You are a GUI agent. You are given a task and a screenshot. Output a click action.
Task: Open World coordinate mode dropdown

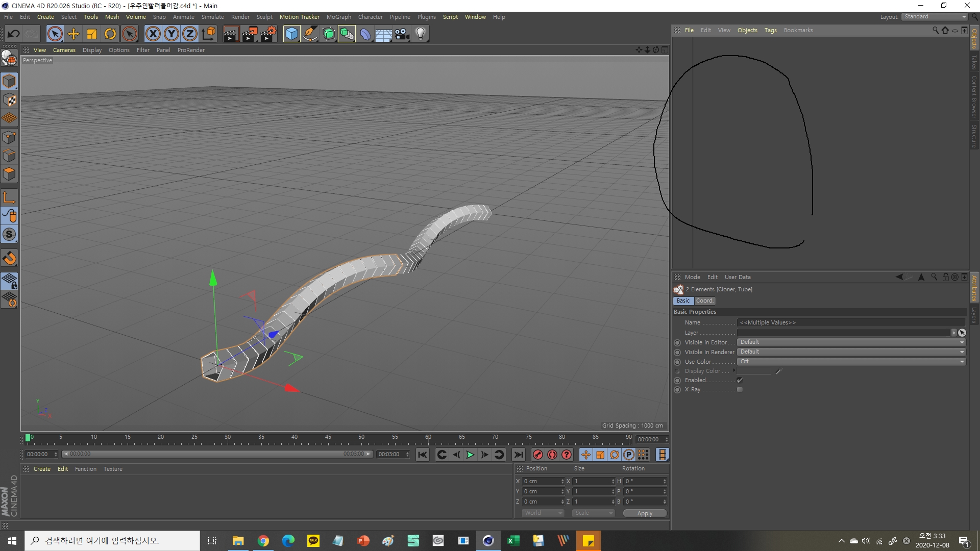(x=543, y=513)
